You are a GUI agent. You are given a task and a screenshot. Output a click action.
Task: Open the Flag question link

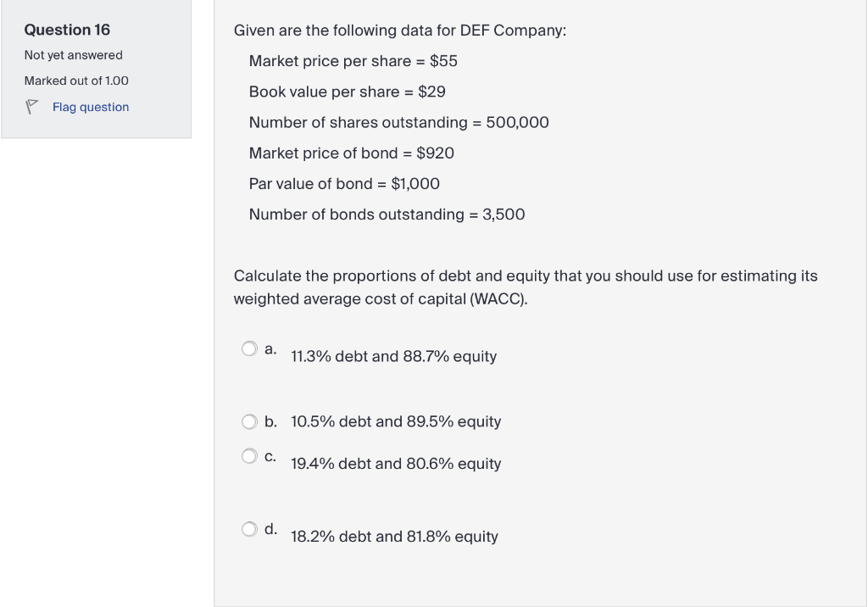[x=91, y=107]
